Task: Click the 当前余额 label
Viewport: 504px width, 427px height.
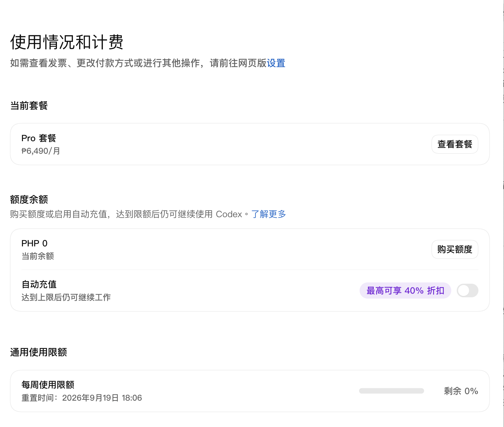Action: click(38, 256)
